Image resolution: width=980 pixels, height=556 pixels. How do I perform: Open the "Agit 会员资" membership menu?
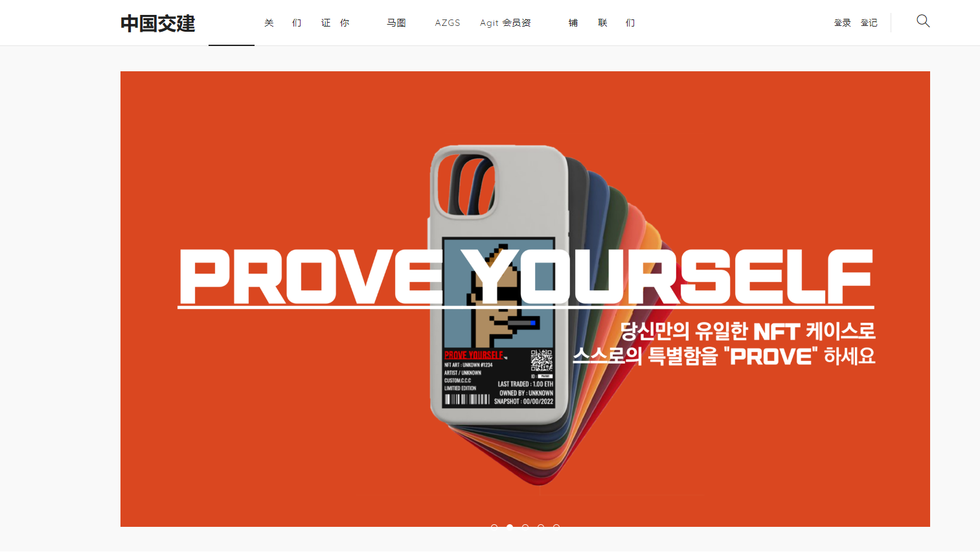[505, 23]
